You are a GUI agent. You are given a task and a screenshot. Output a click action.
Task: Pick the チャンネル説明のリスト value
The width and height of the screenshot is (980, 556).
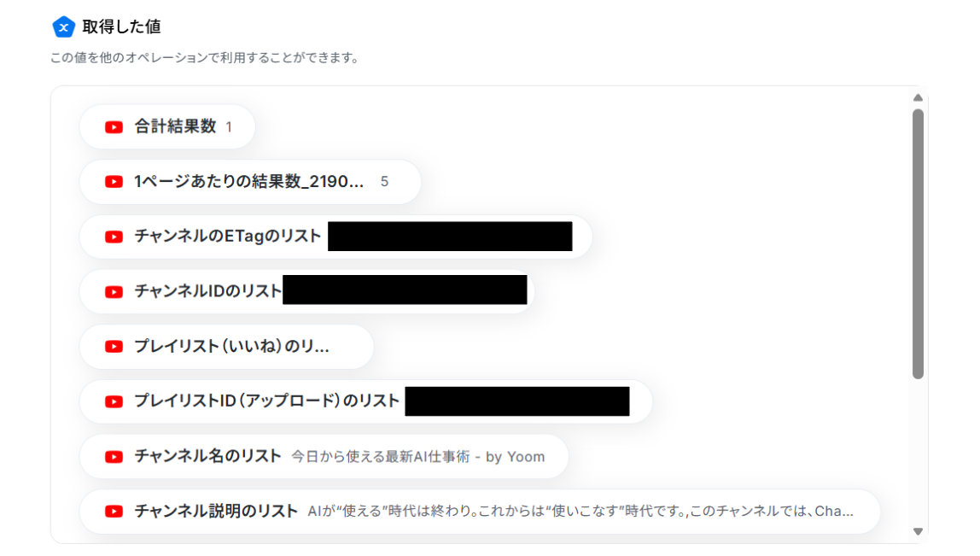480,512
